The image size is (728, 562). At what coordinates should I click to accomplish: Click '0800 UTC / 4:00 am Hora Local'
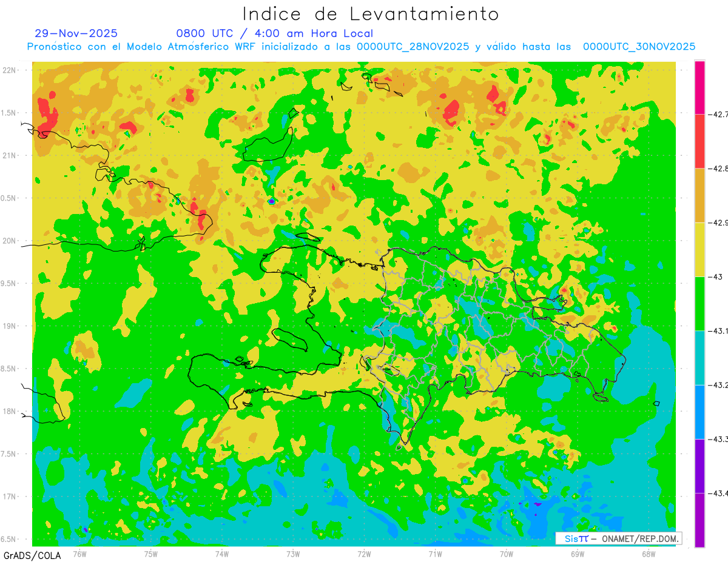(274, 33)
